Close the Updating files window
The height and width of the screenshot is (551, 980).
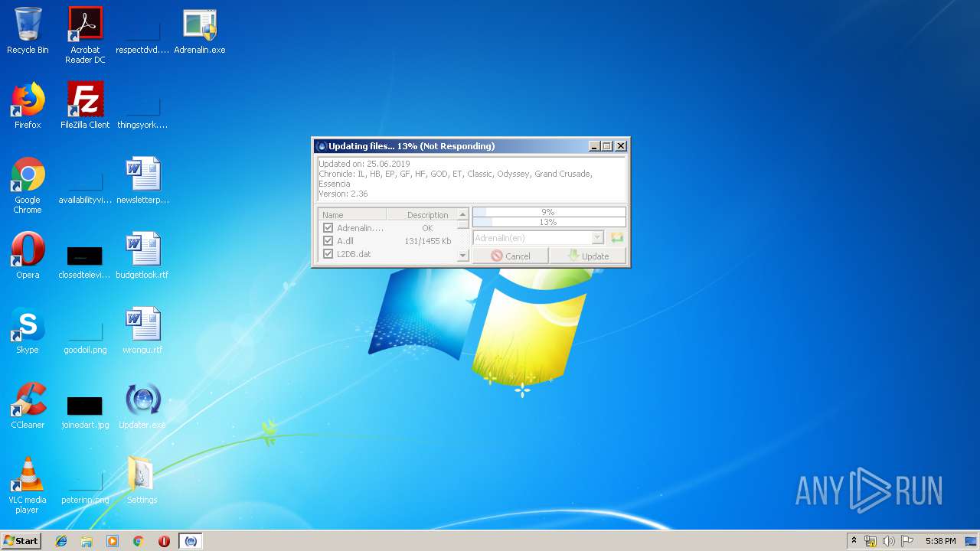(x=621, y=145)
